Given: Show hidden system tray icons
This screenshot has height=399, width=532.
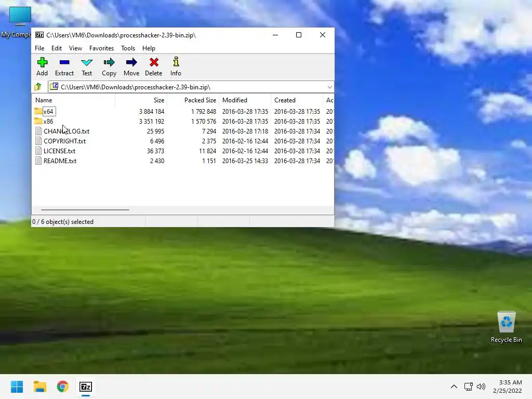Looking at the screenshot, I should (x=454, y=387).
